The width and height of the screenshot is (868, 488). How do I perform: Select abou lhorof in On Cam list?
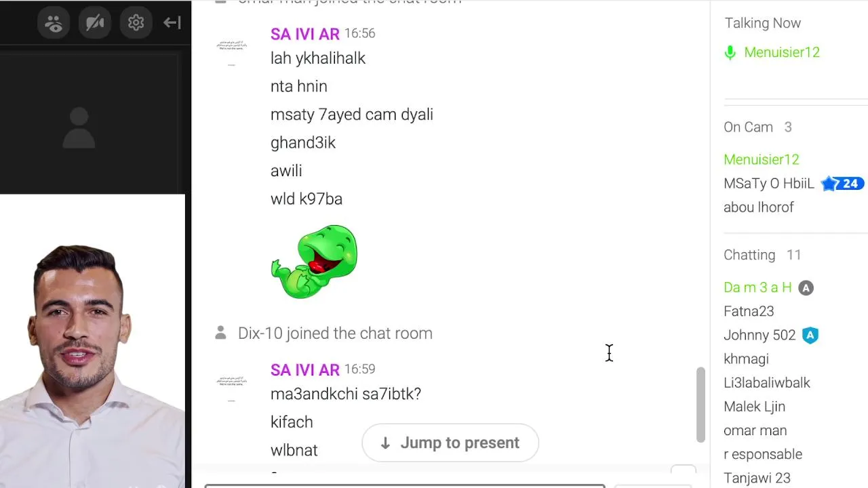[x=758, y=207]
